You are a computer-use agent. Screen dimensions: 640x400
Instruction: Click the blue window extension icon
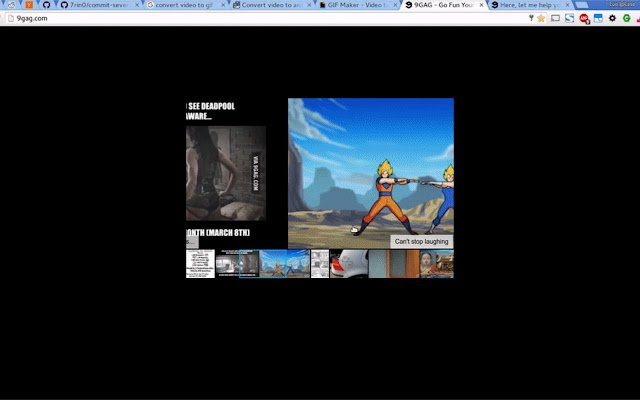tap(598, 18)
